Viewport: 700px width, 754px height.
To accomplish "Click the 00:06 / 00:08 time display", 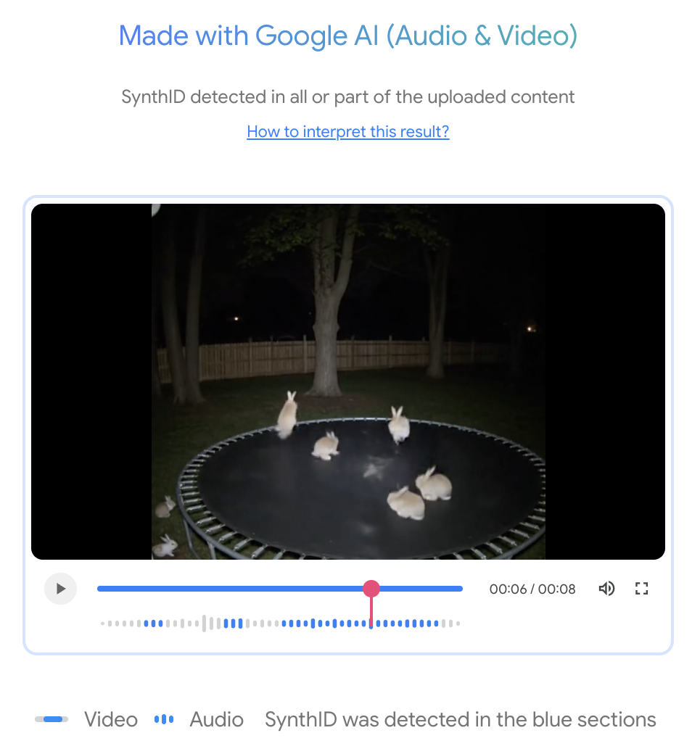I will (x=532, y=589).
